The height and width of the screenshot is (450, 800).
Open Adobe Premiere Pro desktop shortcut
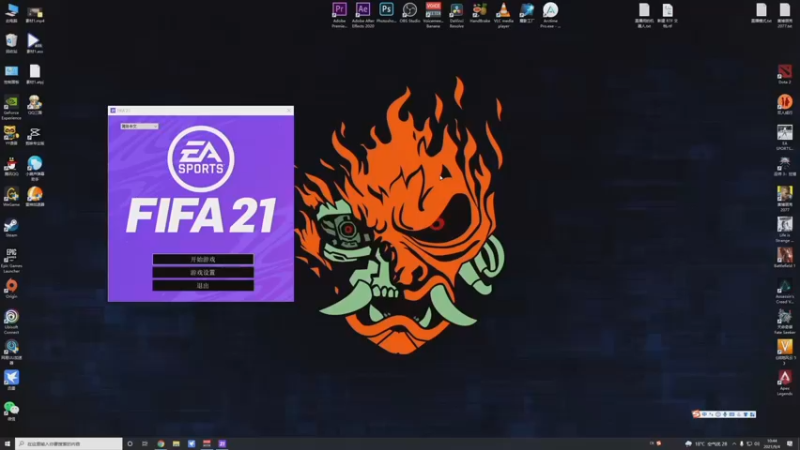coord(339,14)
